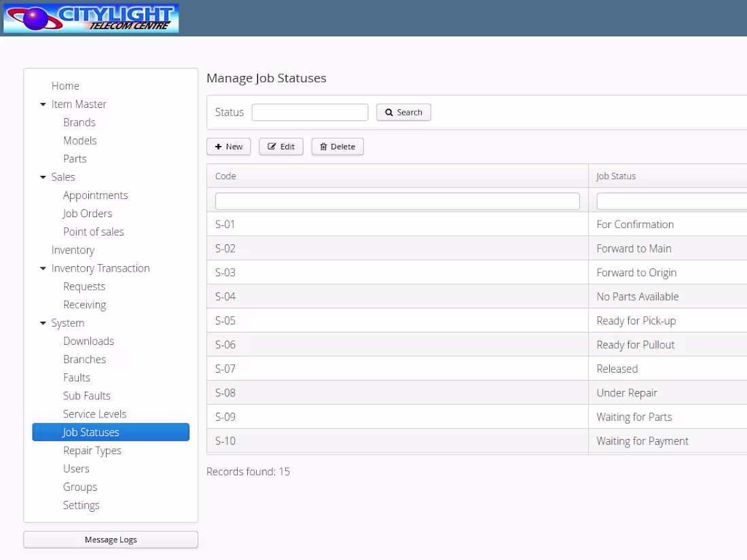Viewport: 747px width, 560px height.
Task: Click the Code column filter box
Action: pos(397,200)
